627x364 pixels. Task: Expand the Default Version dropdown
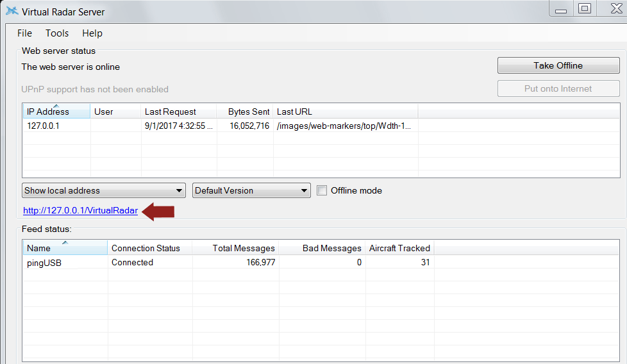[x=251, y=190]
